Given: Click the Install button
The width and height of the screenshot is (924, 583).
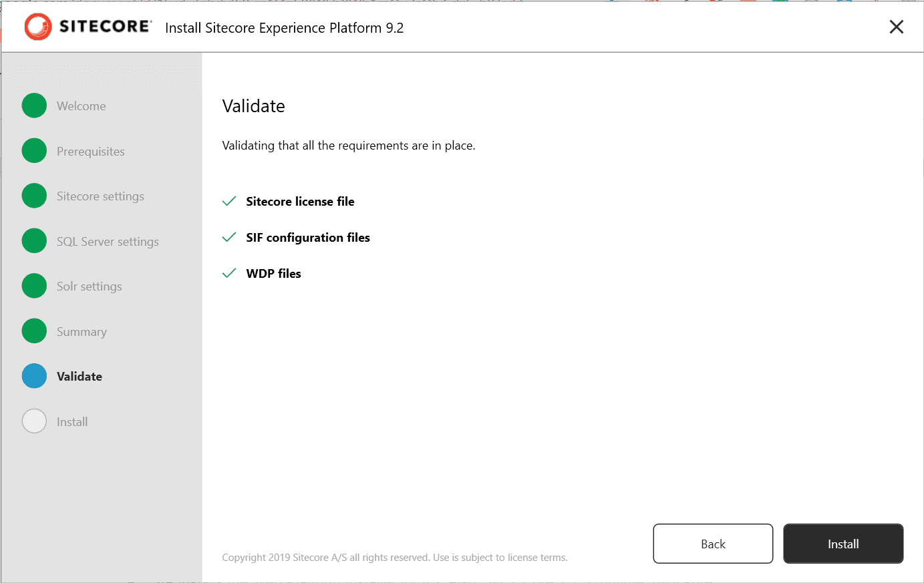Looking at the screenshot, I should [x=843, y=544].
